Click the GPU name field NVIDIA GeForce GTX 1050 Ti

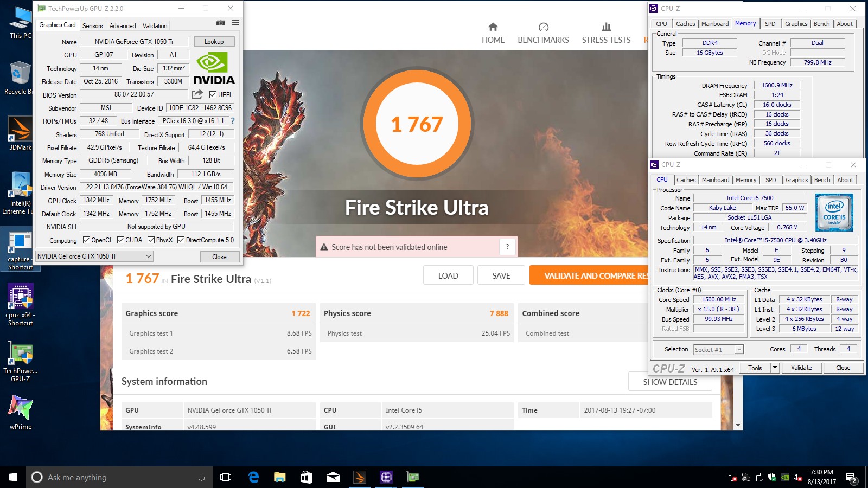(x=134, y=42)
